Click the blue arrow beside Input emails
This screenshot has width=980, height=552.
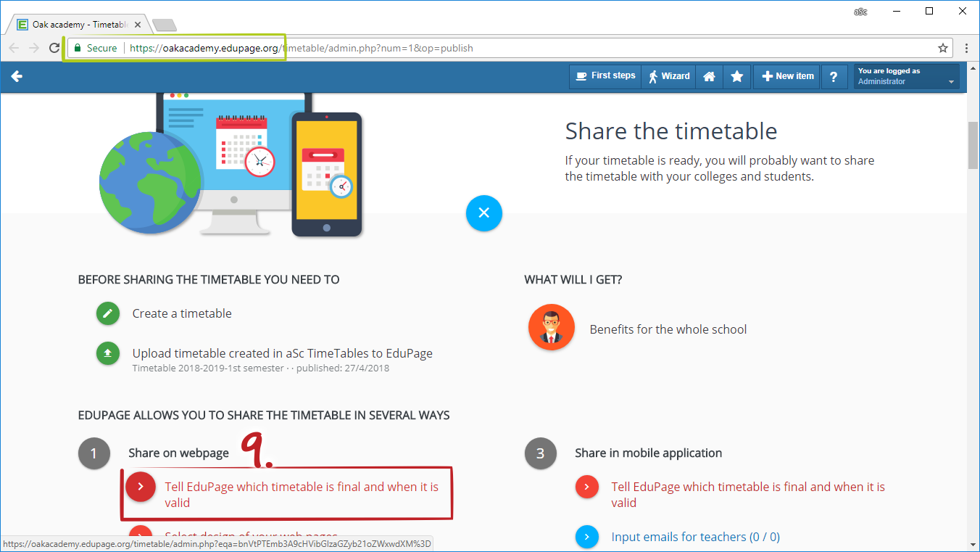coord(586,537)
